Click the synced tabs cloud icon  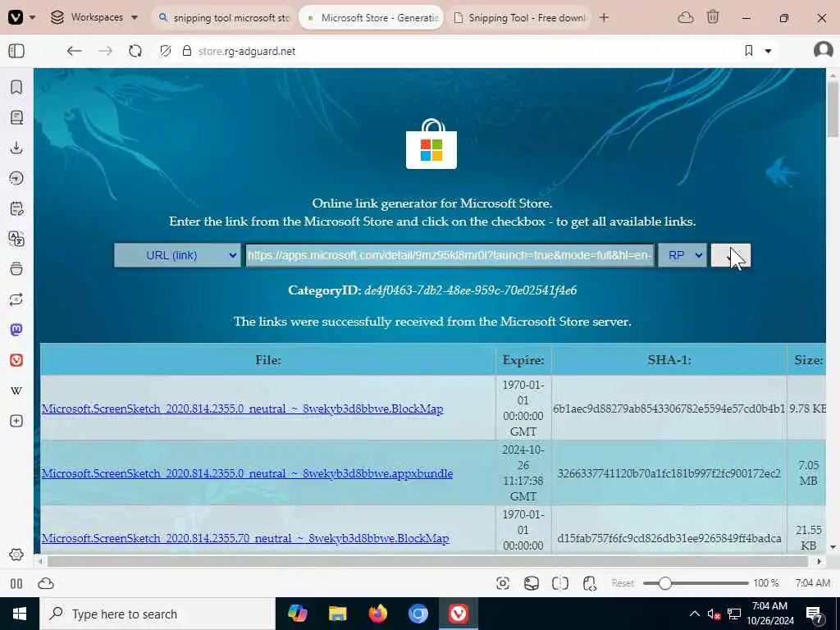click(x=685, y=18)
